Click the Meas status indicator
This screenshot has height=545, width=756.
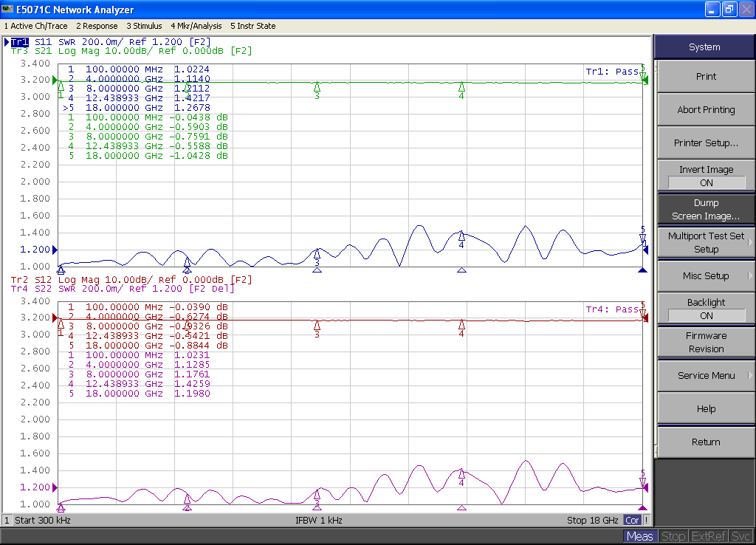641,536
